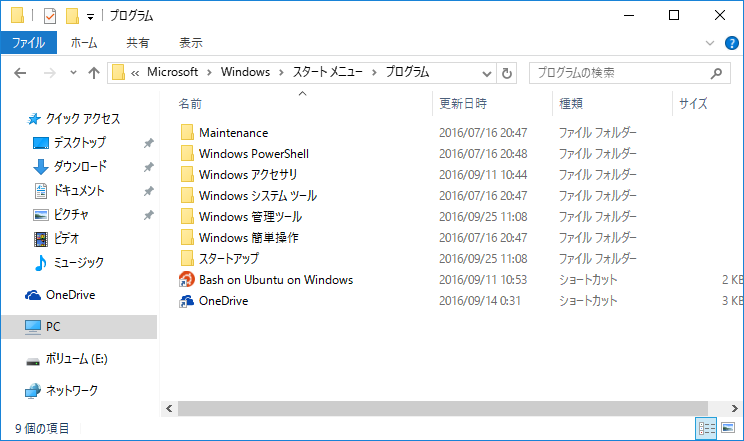The height and width of the screenshot is (441, 744).
Task: Open the address bar history dropdown
Action: click(486, 74)
